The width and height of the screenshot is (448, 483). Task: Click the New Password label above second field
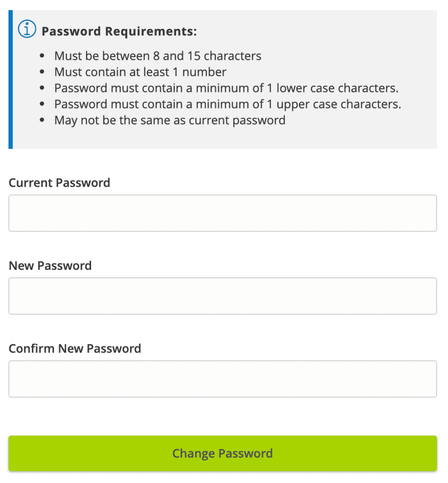coord(50,266)
